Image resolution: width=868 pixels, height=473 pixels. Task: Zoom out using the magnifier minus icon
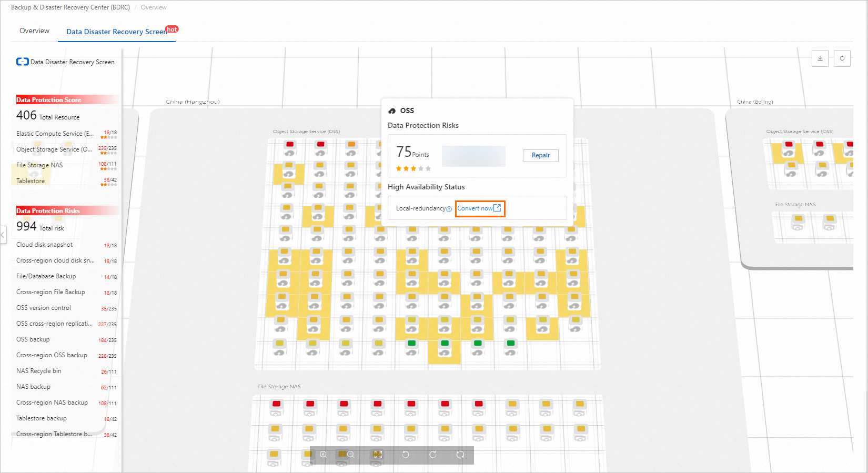[x=351, y=455]
